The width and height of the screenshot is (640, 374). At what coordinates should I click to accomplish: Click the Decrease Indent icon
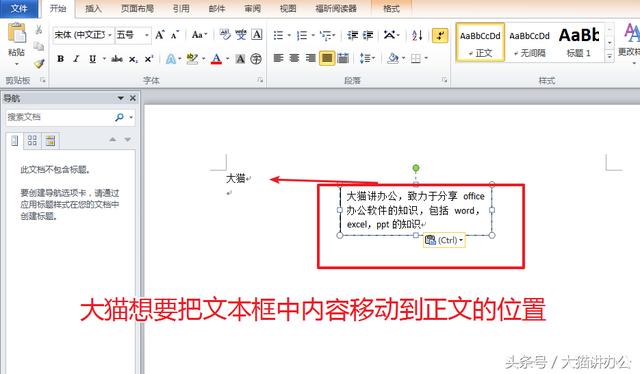point(352,35)
